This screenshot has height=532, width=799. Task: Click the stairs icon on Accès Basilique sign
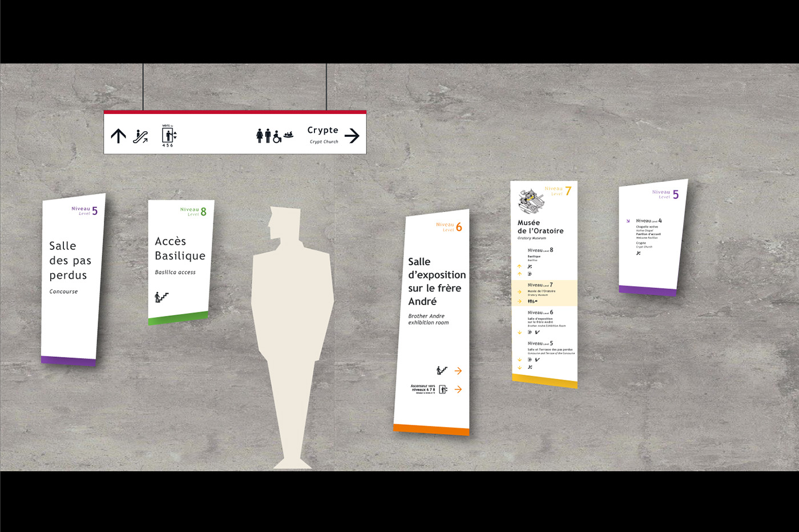coord(162,297)
